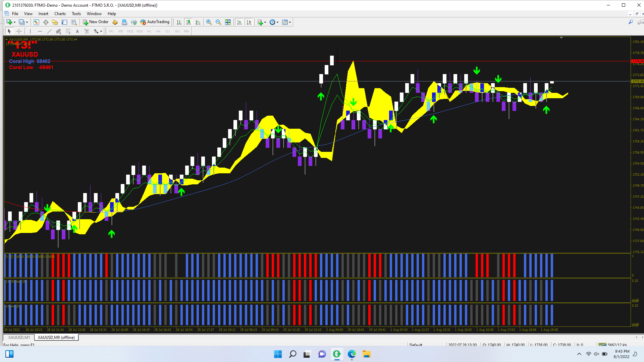Click the Zoom Out magnifier icon
The width and height of the screenshot is (644, 362).
pos(218,22)
